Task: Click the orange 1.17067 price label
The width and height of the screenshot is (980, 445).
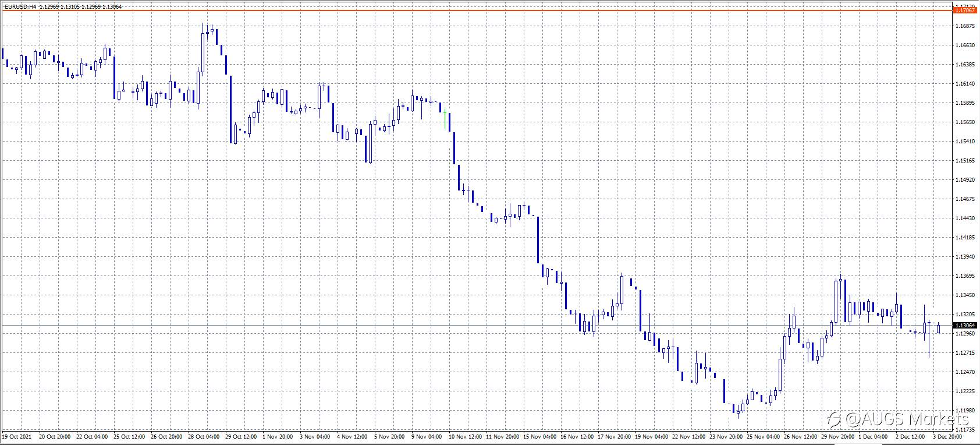Action: pos(965,10)
